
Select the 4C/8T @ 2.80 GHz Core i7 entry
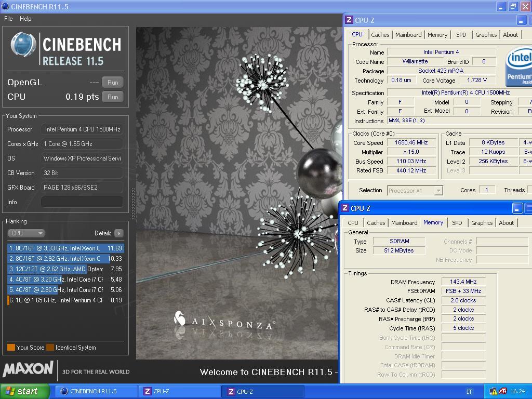click(65, 290)
